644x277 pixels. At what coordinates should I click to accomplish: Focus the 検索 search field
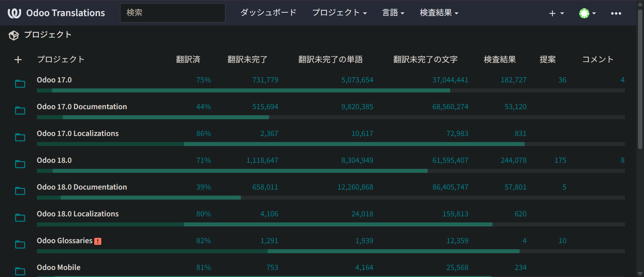(173, 13)
